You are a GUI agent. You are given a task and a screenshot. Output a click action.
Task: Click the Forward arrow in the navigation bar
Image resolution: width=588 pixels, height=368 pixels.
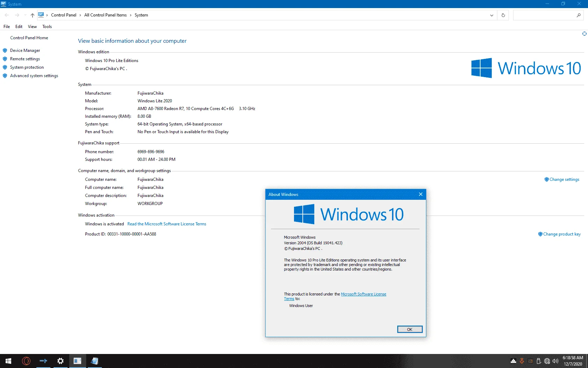tap(17, 15)
